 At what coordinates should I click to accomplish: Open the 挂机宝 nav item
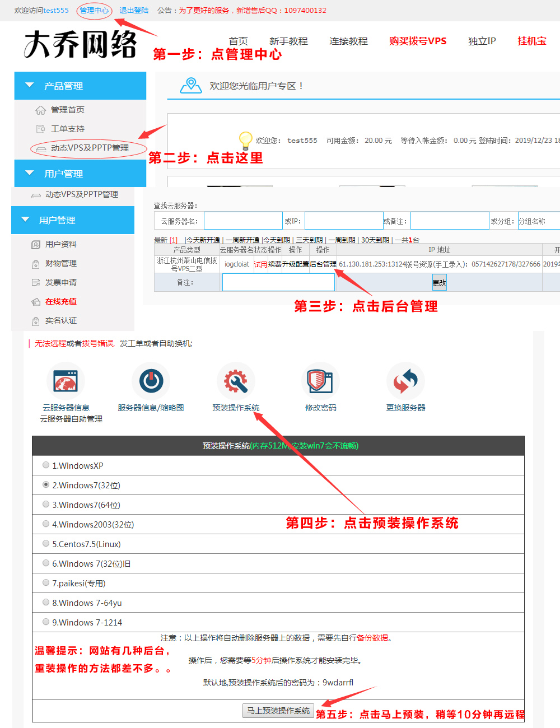tap(532, 41)
